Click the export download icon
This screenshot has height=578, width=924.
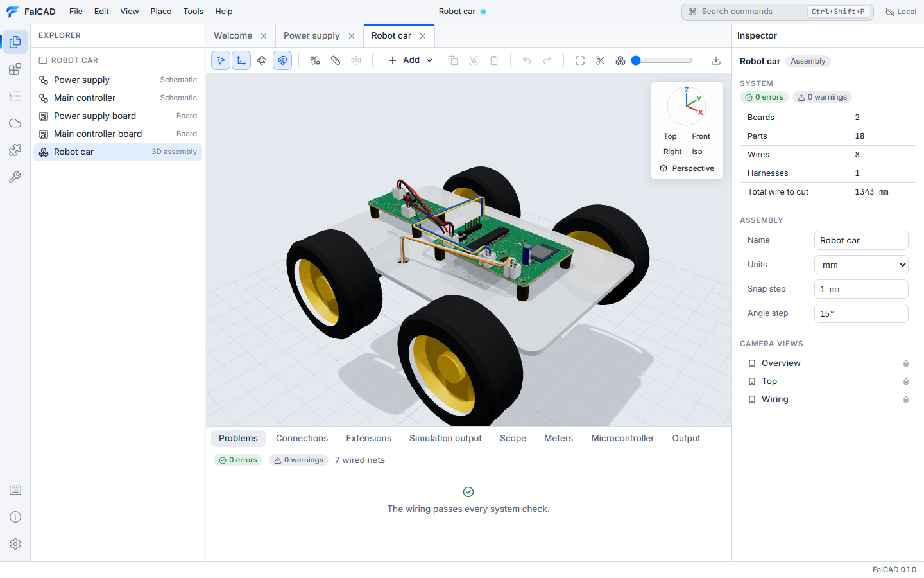[x=716, y=60]
